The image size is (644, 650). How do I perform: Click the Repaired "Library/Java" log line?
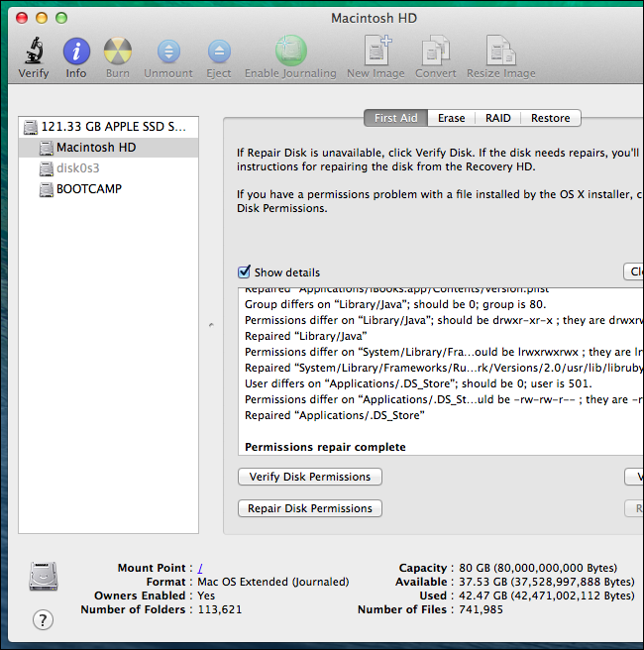(x=306, y=336)
